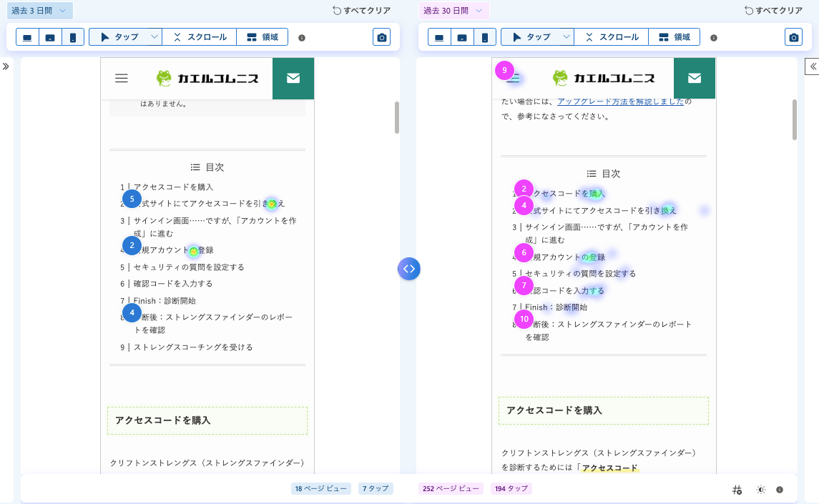This screenshot has height=504, width=819.
Task: Click the hide-numbers icon in the bottom bar
Action: click(737, 489)
